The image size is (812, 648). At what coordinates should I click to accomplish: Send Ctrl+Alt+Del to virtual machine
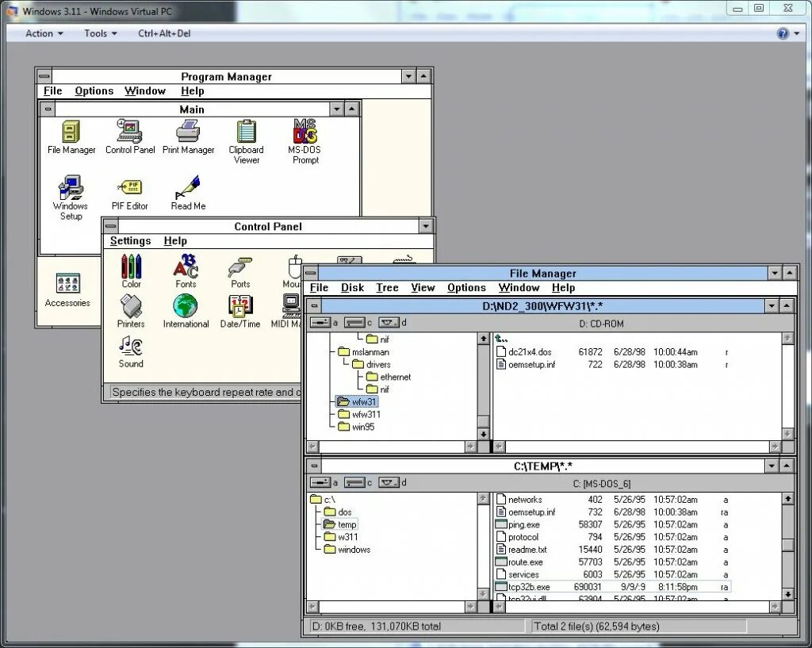tap(164, 33)
